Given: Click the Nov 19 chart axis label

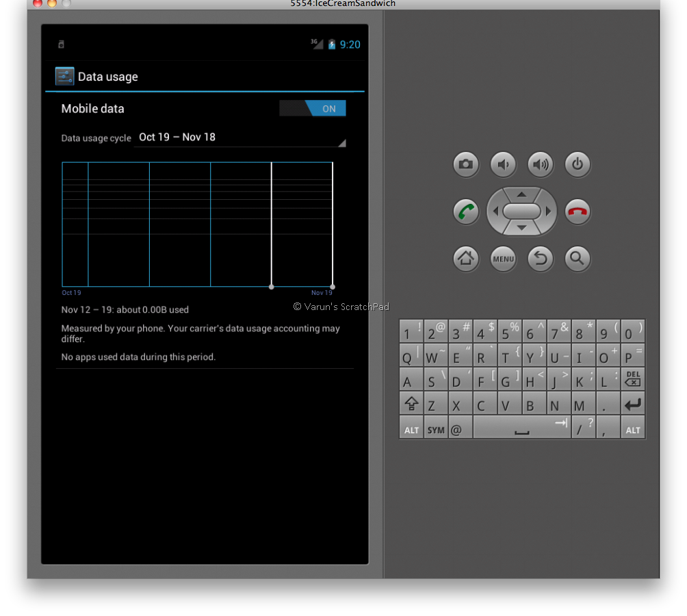Looking at the screenshot, I should point(322,293).
